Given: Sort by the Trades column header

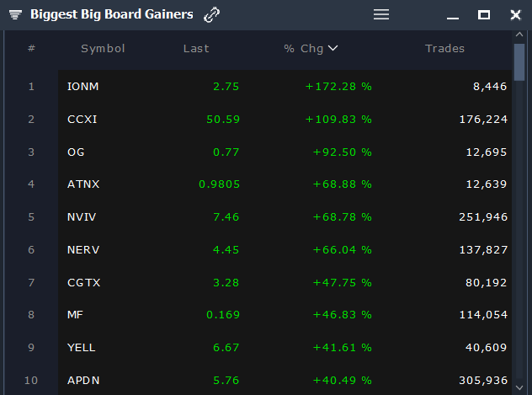Looking at the screenshot, I should click(444, 49).
